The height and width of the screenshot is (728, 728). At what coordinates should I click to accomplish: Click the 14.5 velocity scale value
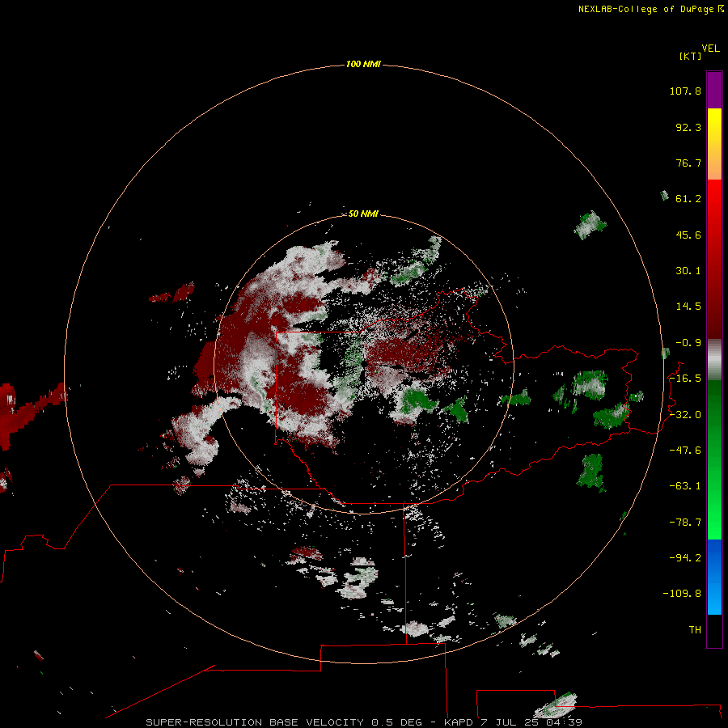coord(688,307)
